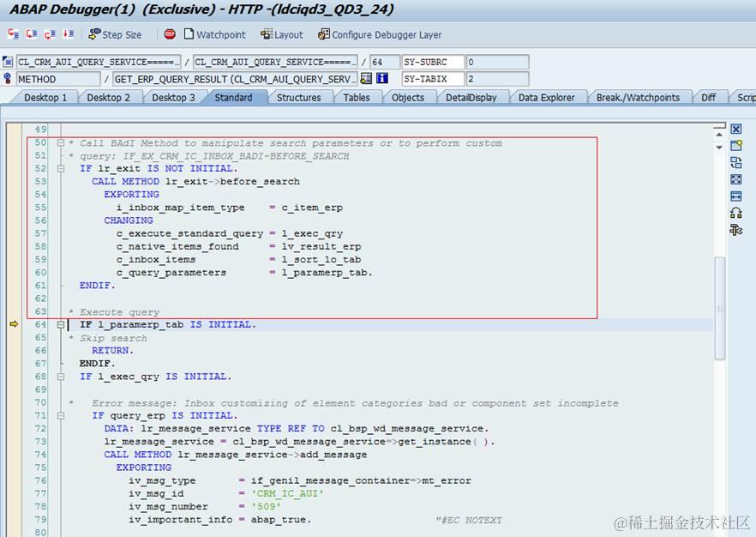Click the SY-SUBRC field
Screen dimensions: 756x537
(433, 62)
